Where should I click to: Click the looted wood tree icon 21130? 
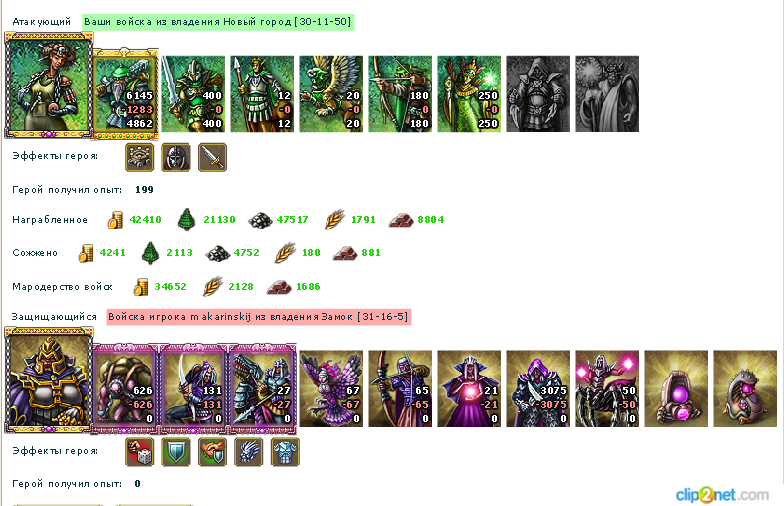tap(186, 220)
